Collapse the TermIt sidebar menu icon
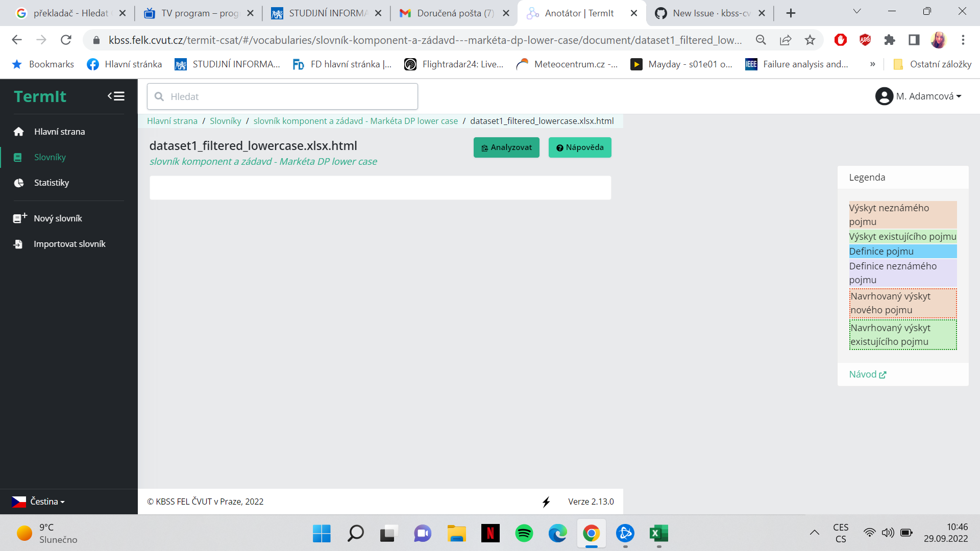 click(x=116, y=96)
